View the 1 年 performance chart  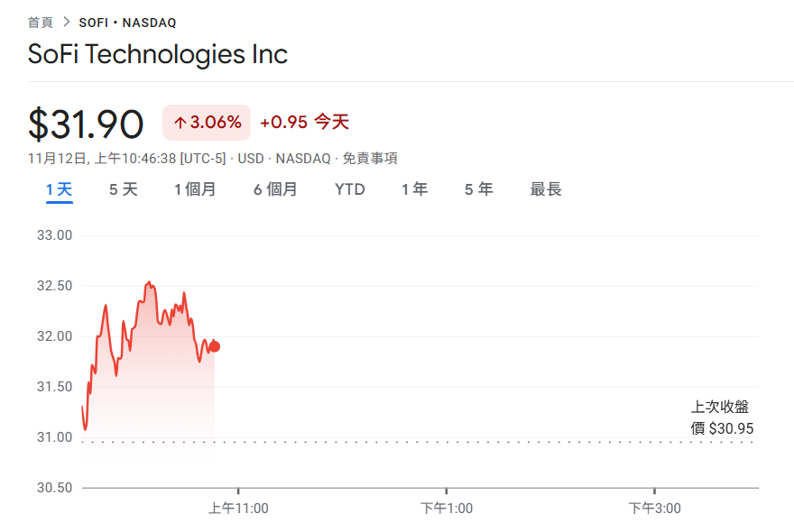[x=414, y=189]
